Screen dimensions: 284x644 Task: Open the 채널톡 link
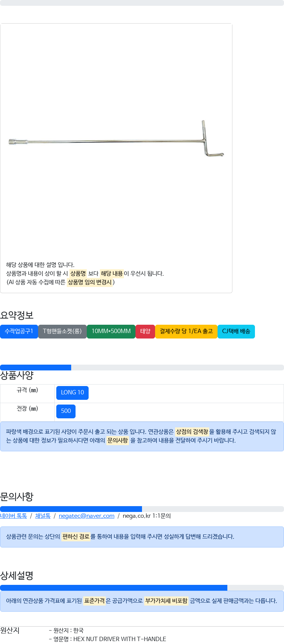pos(43,516)
